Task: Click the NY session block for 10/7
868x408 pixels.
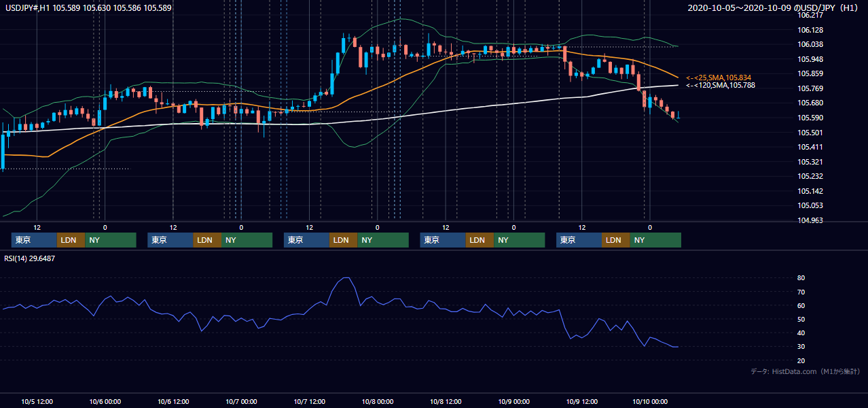Action: coord(383,240)
